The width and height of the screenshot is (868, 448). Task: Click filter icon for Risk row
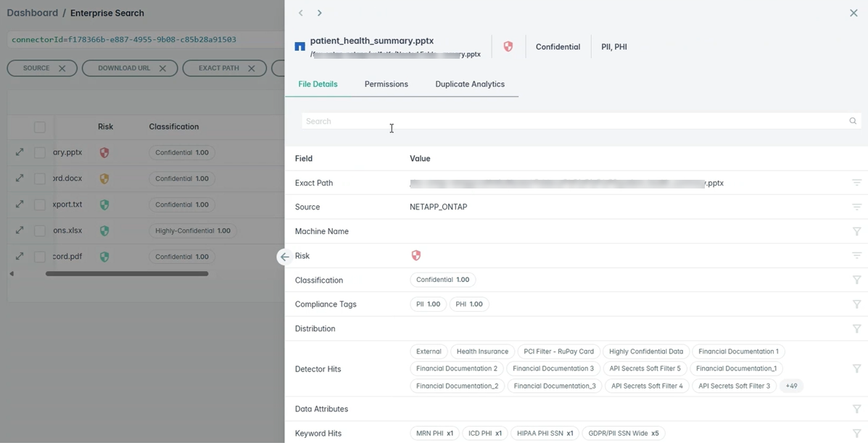(x=856, y=255)
